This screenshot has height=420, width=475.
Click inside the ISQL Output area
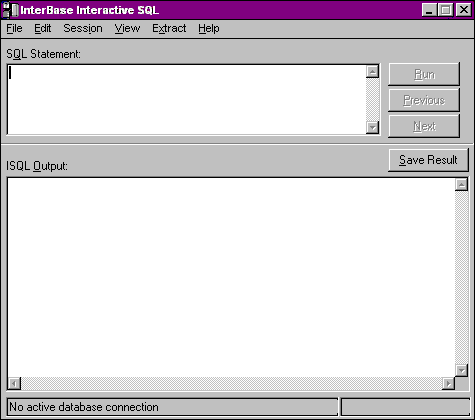231,277
